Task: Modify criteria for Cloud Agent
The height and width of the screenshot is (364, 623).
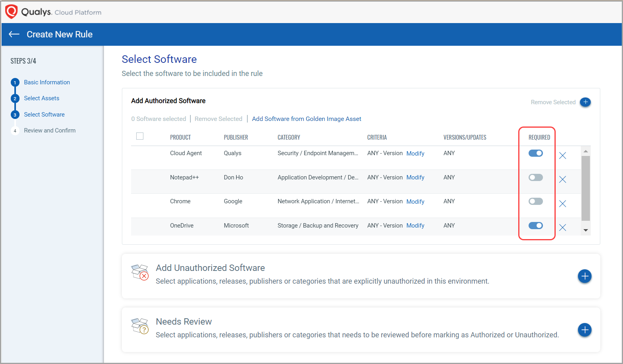Action: (415, 154)
